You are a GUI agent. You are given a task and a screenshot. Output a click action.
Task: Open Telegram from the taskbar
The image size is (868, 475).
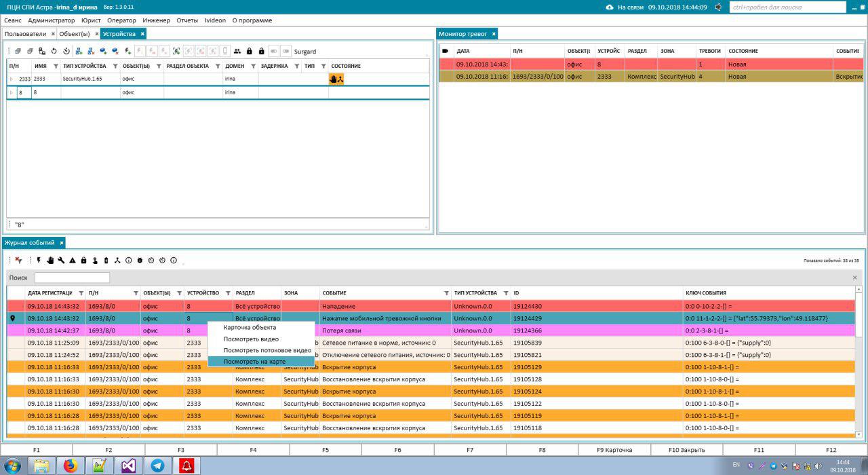pyautogui.click(x=157, y=465)
